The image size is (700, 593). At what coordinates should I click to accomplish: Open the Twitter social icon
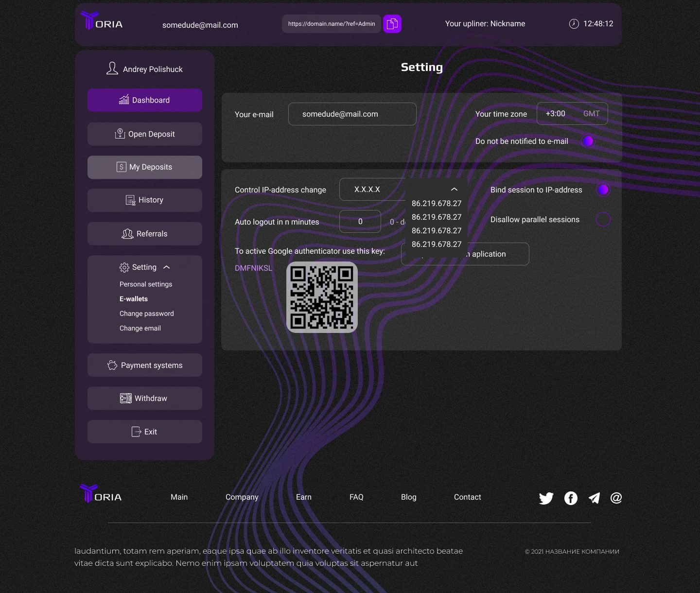[x=546, y=498]
